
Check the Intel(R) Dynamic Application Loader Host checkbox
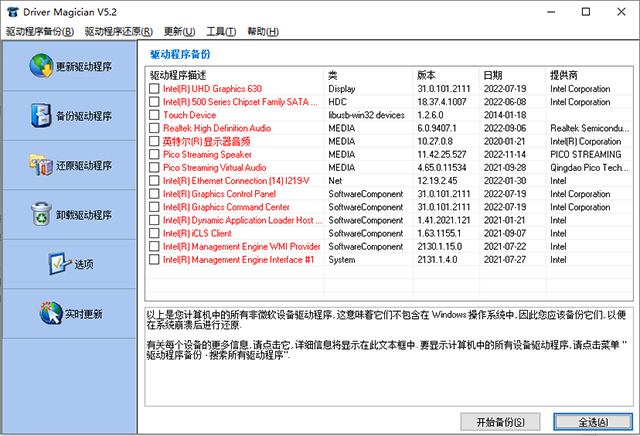pos(154,220)
